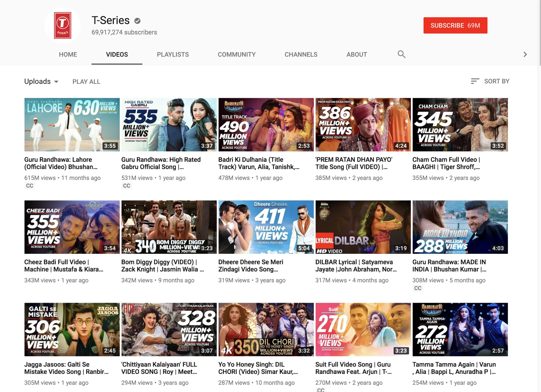Click the right chevron arrow in tab bar
The height and width of the screenshot is (392, 541).
point(525,55)
